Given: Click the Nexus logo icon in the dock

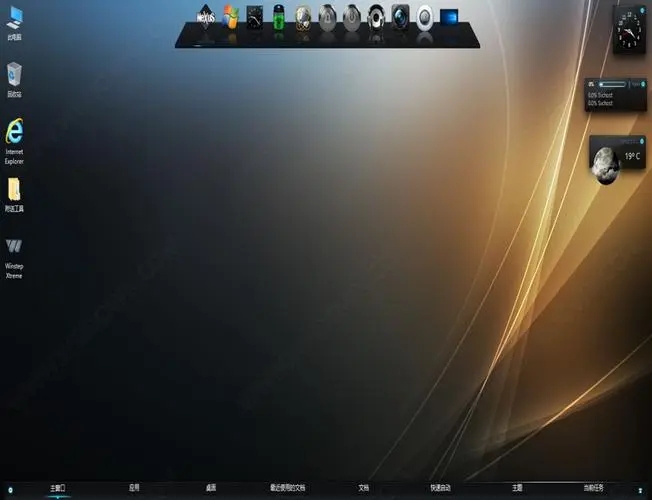Looking at the screenshot, I should [205, 18].
